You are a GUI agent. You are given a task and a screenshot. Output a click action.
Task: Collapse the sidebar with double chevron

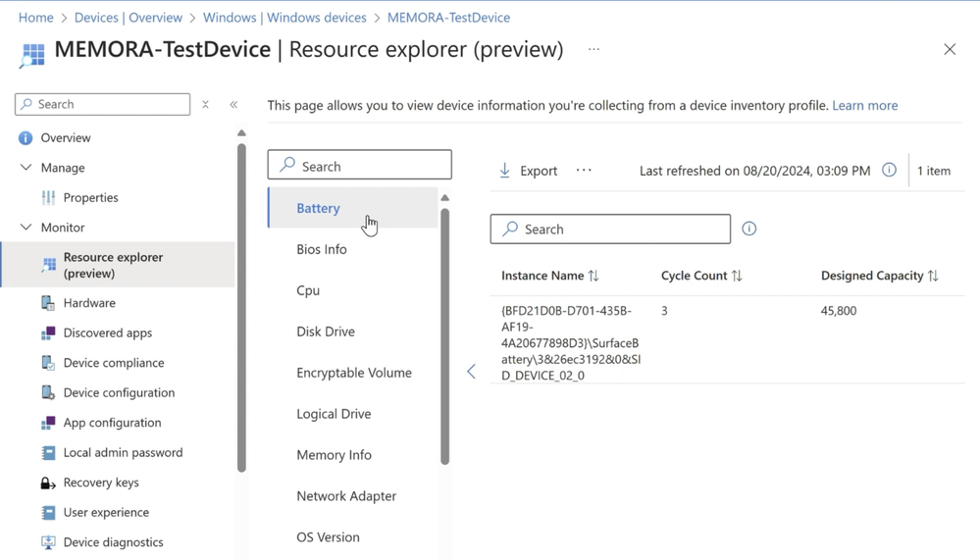(x=233, y=104)
